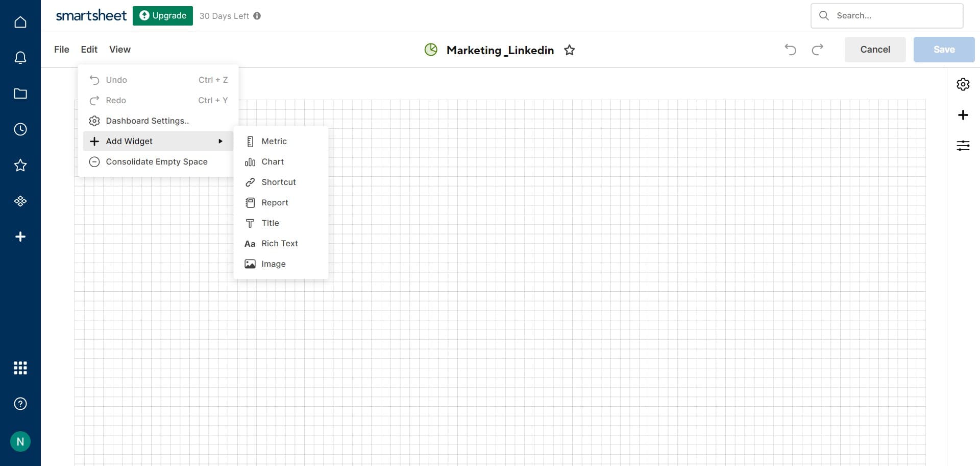Viewport: 980px width, 466px height.
Task: Open Favorites star icon in sidebar
Action: 20,165
